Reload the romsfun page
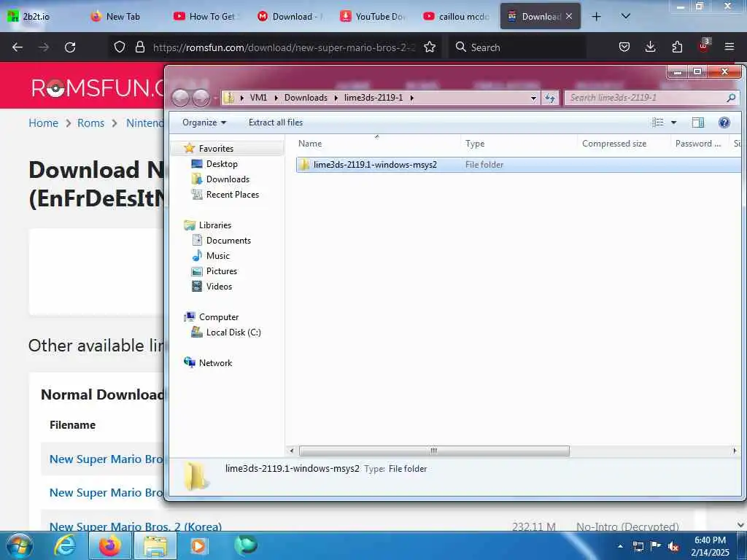 tap(70, 47)
